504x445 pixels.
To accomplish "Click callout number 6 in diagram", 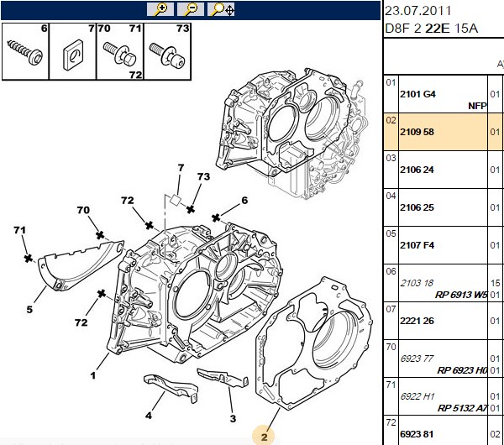I will click(244, 201).
